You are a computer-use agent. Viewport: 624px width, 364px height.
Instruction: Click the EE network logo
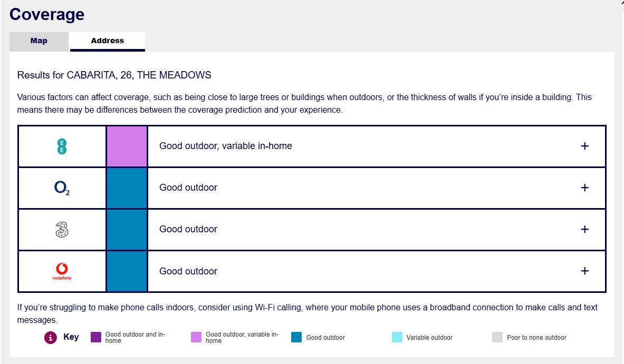coord(62,146)
